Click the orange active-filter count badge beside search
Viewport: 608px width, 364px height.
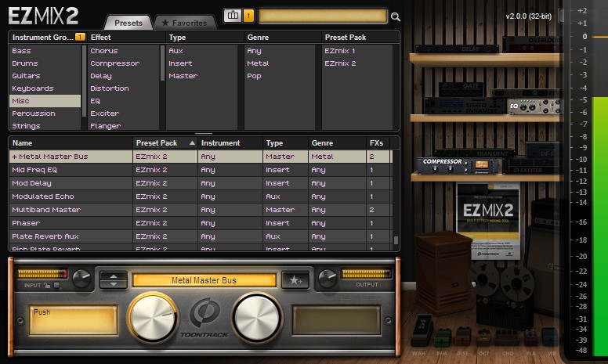pos(248,16)
